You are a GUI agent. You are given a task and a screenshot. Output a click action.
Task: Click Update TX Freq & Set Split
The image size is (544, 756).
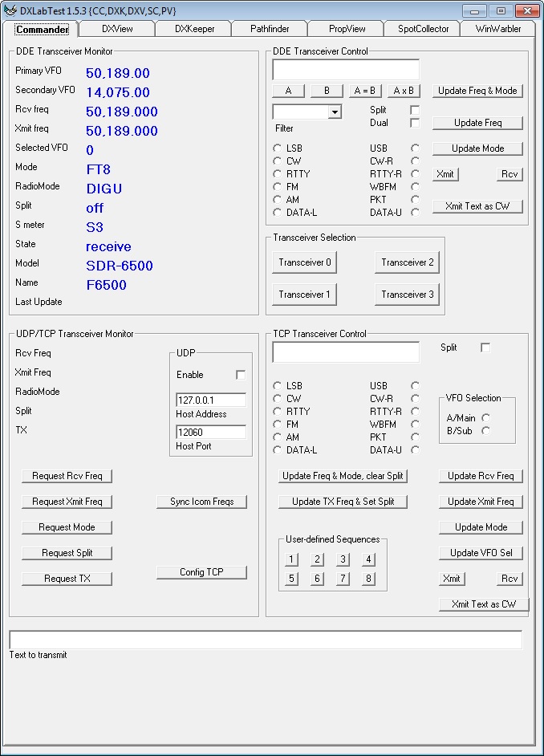343,502
